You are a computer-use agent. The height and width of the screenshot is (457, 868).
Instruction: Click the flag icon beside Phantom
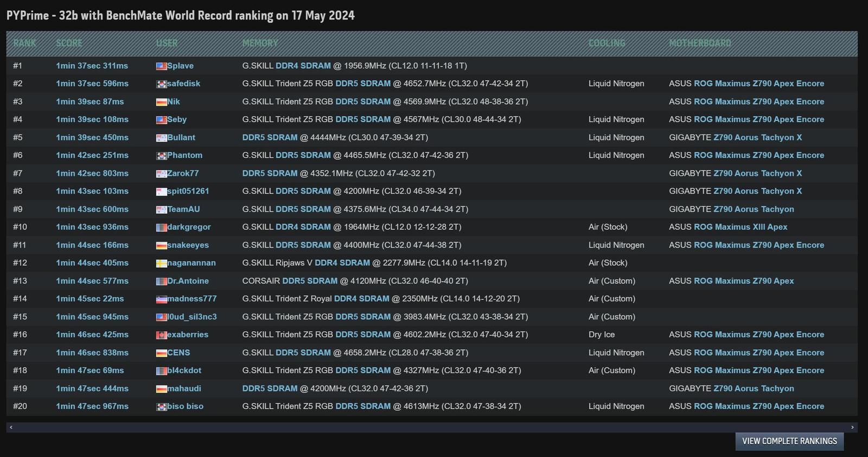click(161, 156)
